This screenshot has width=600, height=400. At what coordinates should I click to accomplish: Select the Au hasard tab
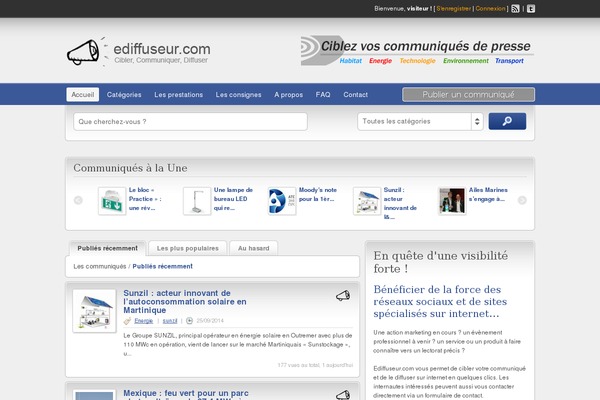[x=254, y=248]
